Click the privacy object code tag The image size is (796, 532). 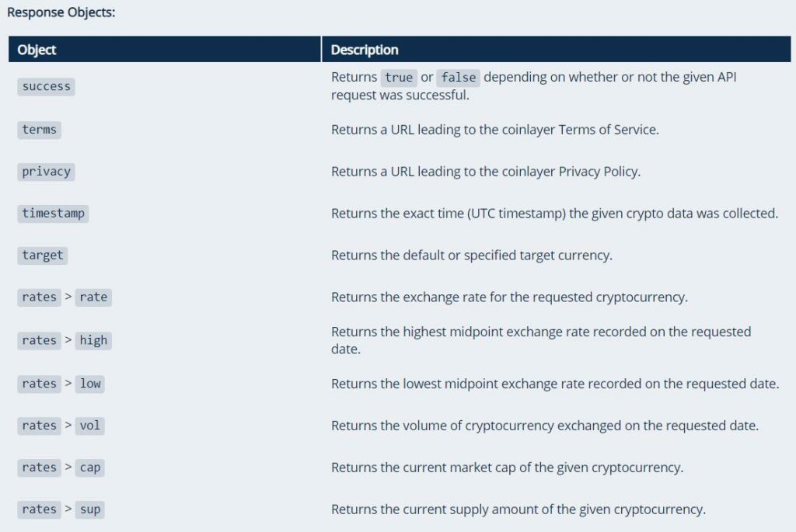(x=46, y=172)
